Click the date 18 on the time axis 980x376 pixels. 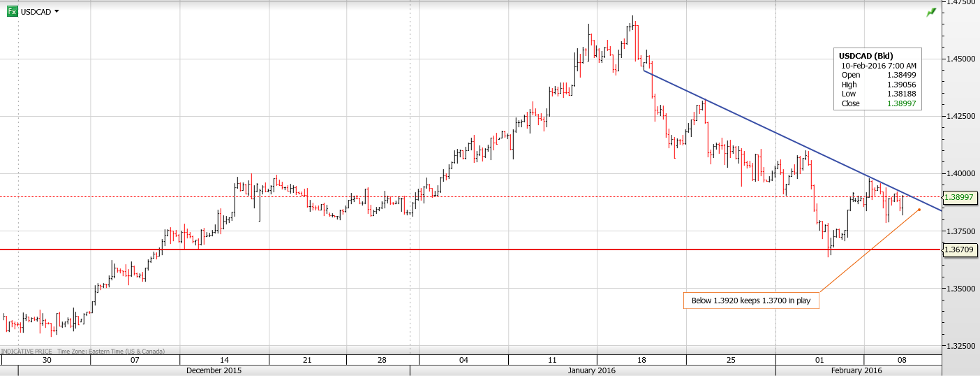pyautogui.click(x=641, y=360)
